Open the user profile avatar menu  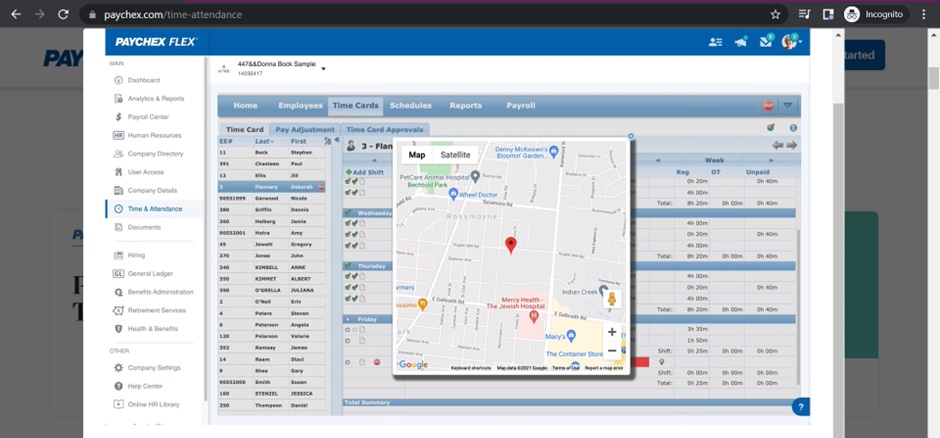coord(789,42)
